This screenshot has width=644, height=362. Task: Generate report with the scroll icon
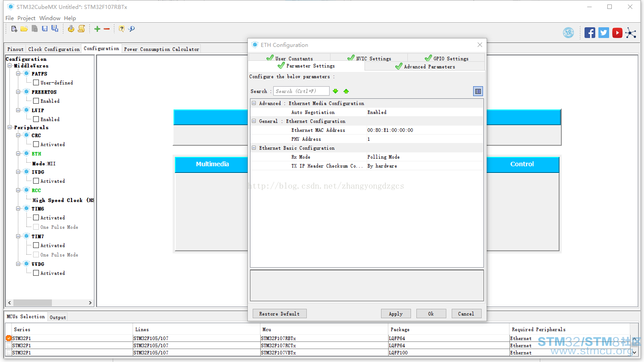tap(81, 29)
